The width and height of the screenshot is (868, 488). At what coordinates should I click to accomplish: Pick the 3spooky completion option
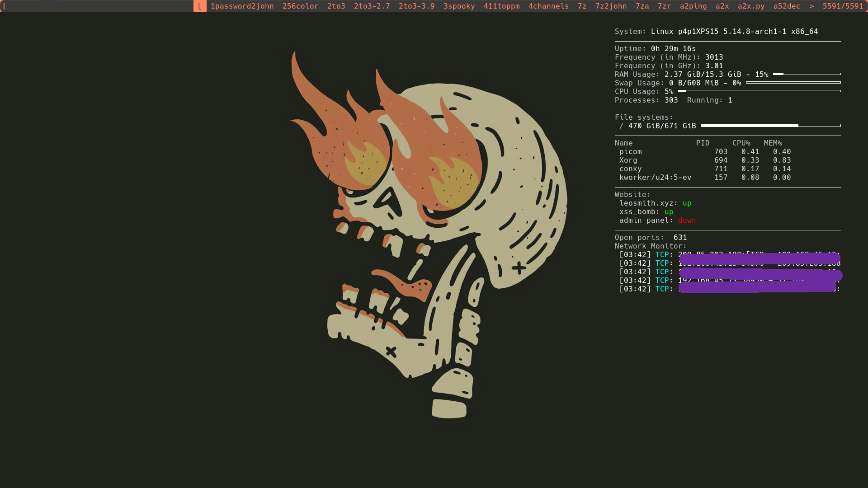pos(459,6)
